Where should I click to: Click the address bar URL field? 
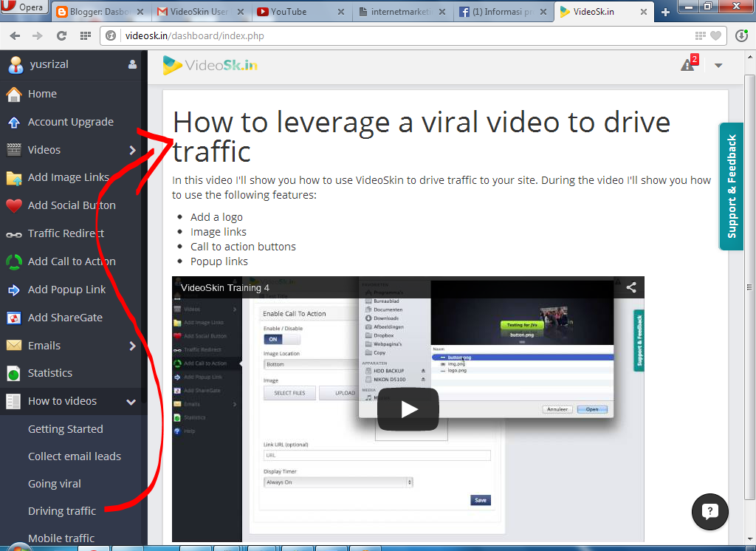click(405, 35)
